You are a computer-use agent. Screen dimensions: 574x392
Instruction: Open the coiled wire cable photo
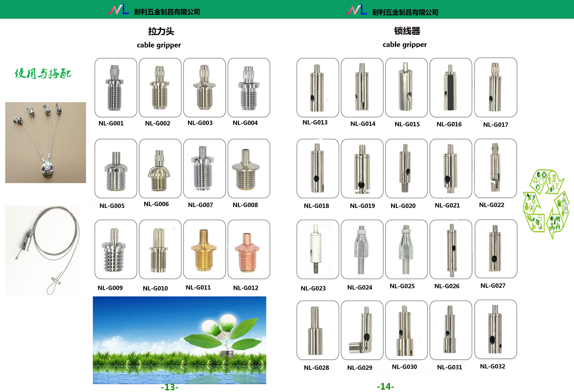point(43,251)
